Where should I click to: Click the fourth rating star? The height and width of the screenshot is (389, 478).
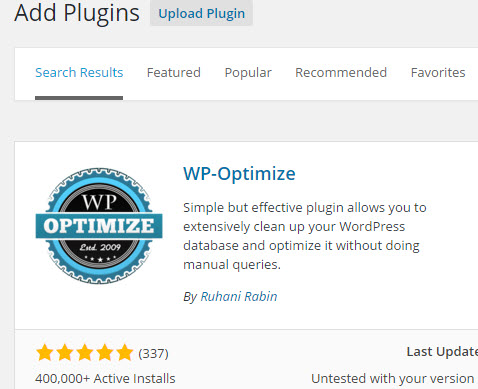pyautogui.click(x=105, y=353)
